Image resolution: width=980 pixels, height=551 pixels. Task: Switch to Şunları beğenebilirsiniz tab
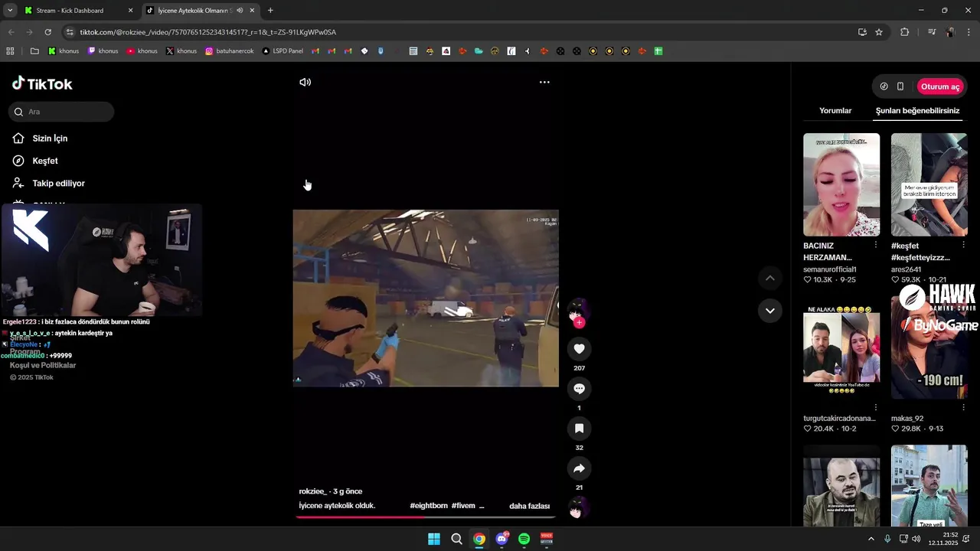[917, 111]
